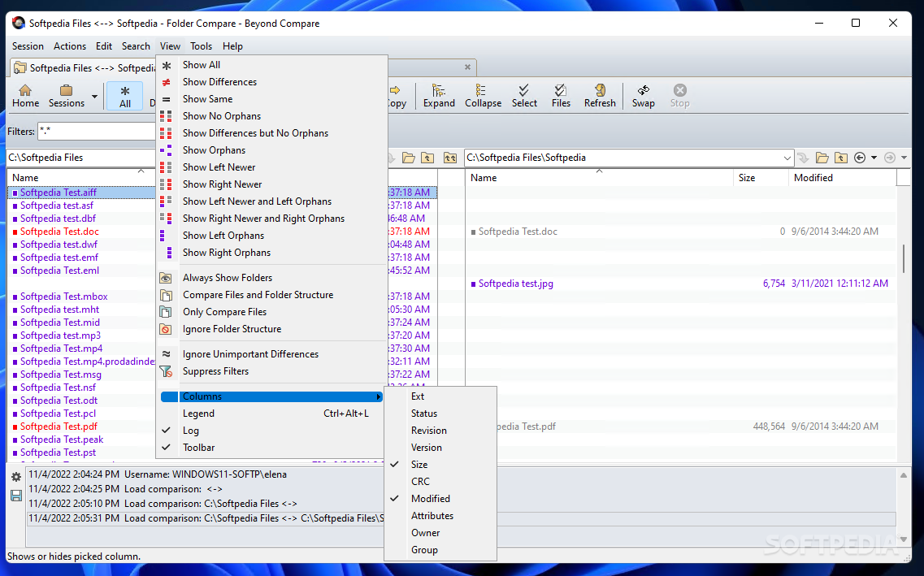Go back in right pane history
Screen dimensions: 924x576
(x=860, y=158)
